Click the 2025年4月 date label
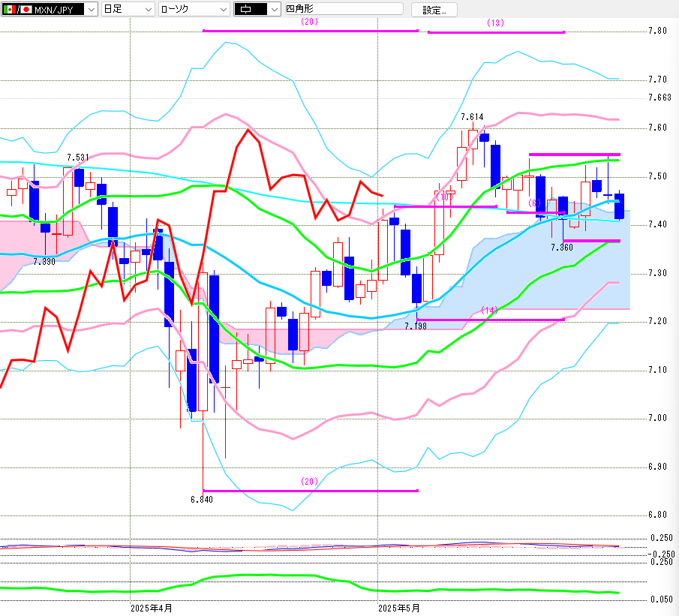The width and height of the screenshot is (679, 616). point(151,608)
